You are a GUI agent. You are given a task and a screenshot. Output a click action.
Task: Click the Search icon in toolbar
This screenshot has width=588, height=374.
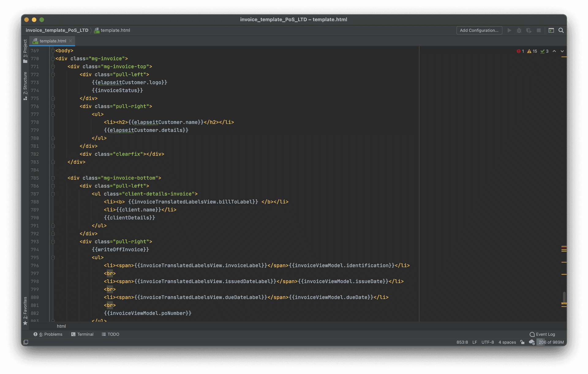pyautogui.click(x=561, y=30)
